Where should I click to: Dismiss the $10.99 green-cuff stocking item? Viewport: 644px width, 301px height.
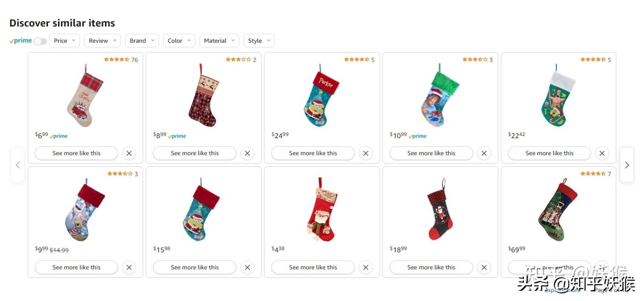tap(484, 153)
